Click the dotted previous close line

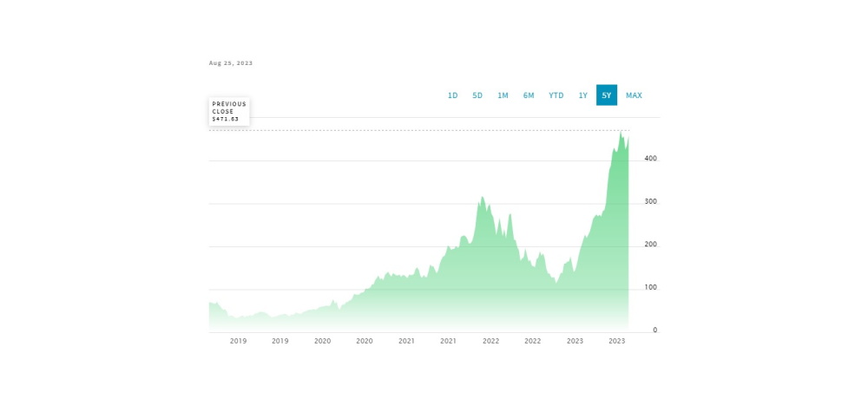click(x=419, y=130)
